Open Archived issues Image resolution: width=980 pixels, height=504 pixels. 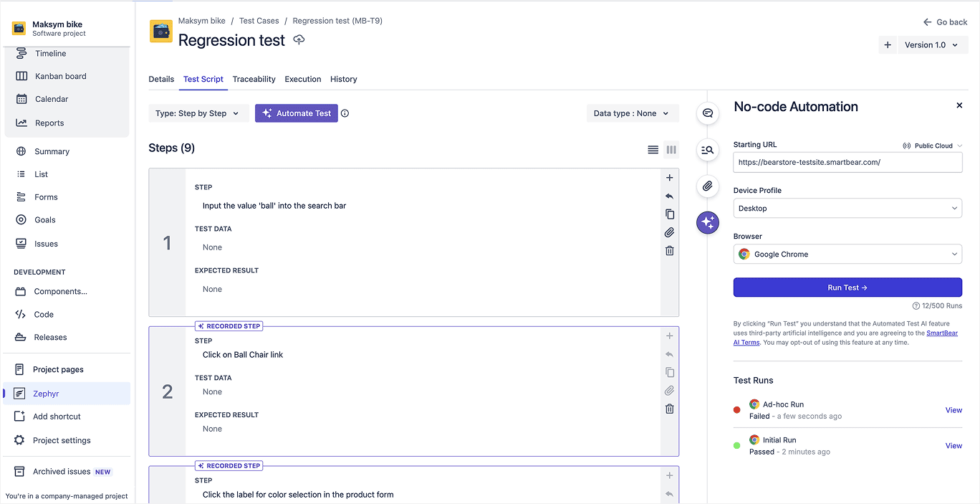tap(62, 472)
